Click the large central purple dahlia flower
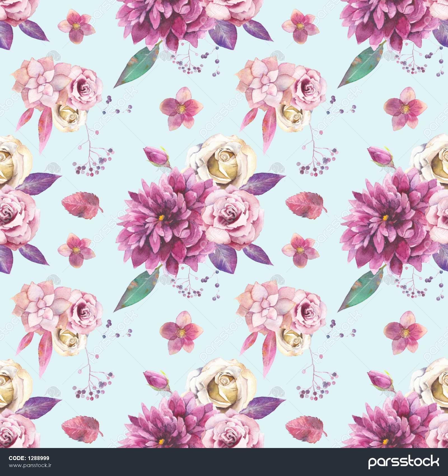 pos(162,221)
